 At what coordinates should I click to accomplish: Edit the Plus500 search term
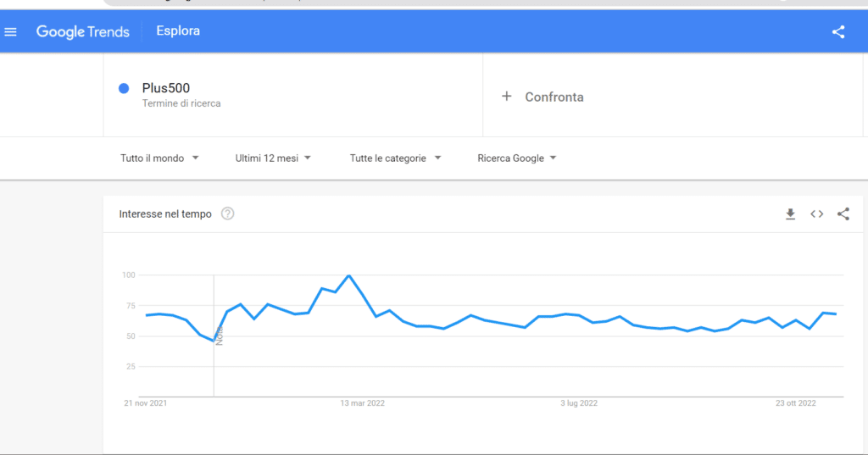166,88
